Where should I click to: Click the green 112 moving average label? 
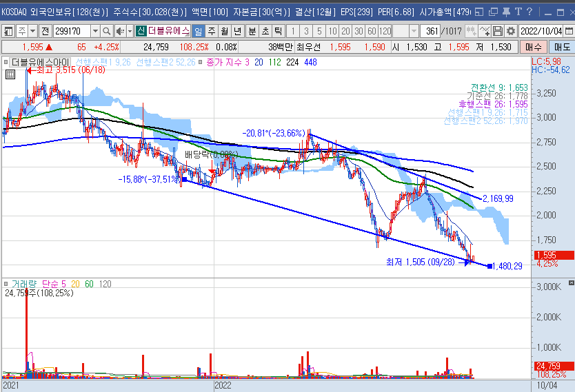[x=274, y=62]
